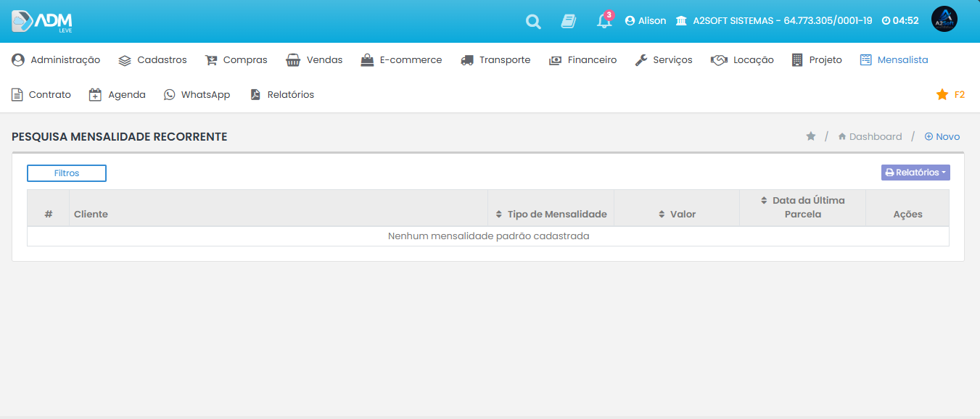Viewport: 980px width, 419px height.
Task: Open the Cadastros menu
Action: pos(152,60)
